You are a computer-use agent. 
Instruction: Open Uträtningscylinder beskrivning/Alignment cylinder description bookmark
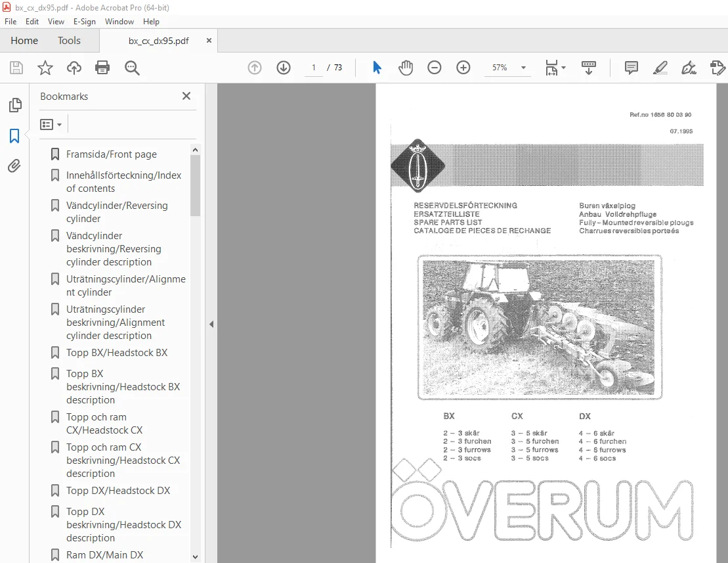click(x=116, y=323)
